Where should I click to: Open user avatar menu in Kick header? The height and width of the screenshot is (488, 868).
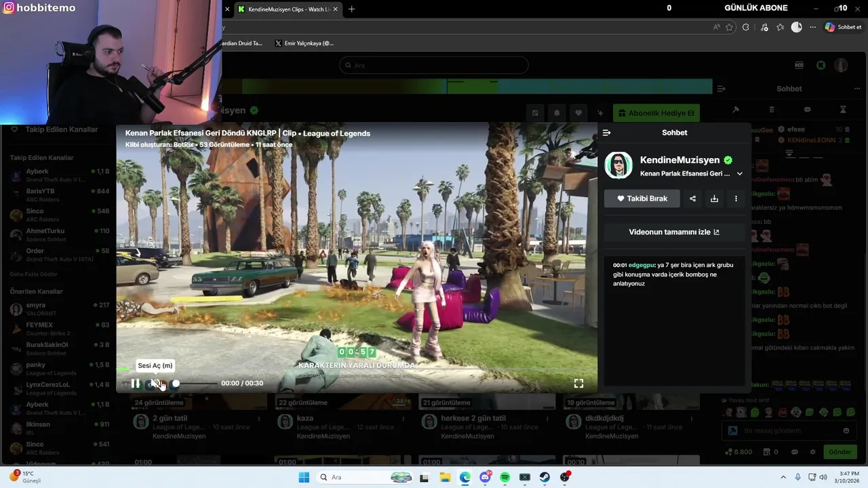[841, 65]
